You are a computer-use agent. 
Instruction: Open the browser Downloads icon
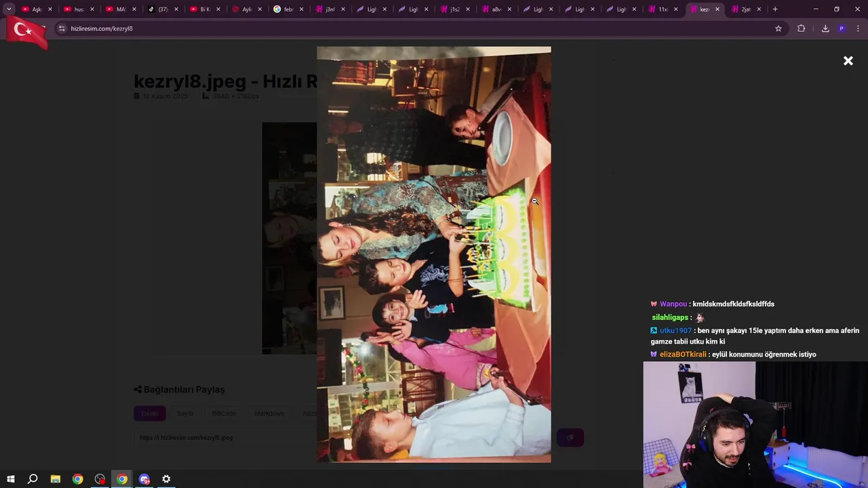point(825,28)
